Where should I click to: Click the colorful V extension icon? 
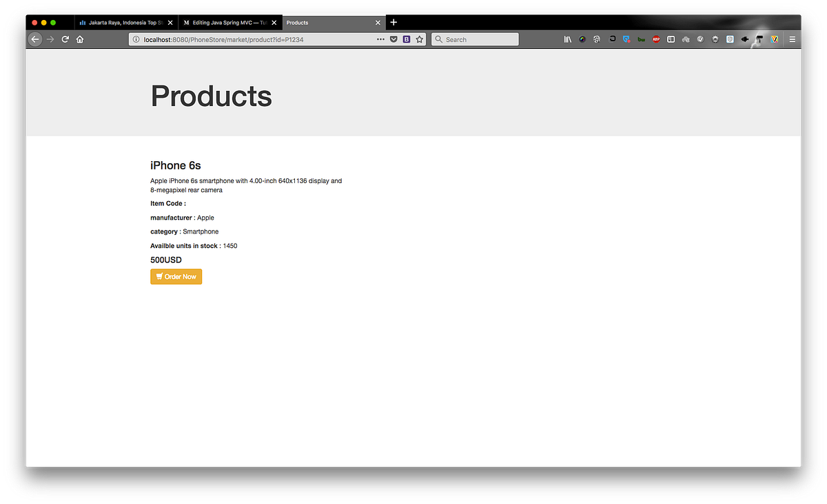click(774, 39)
